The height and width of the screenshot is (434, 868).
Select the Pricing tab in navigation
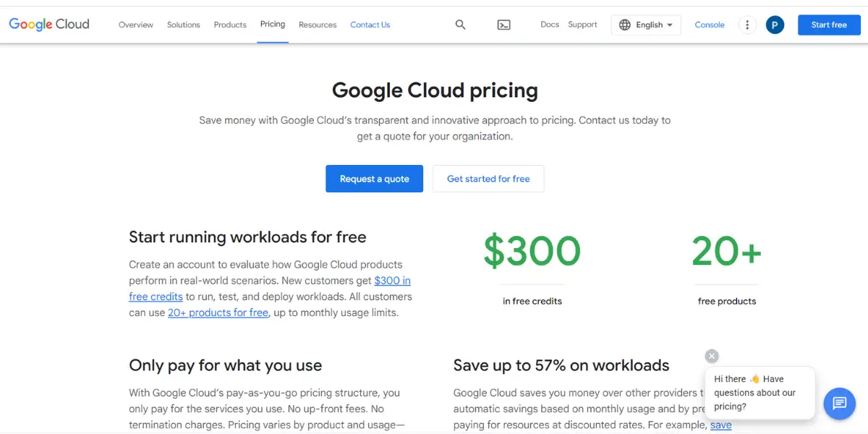point(273,25)
